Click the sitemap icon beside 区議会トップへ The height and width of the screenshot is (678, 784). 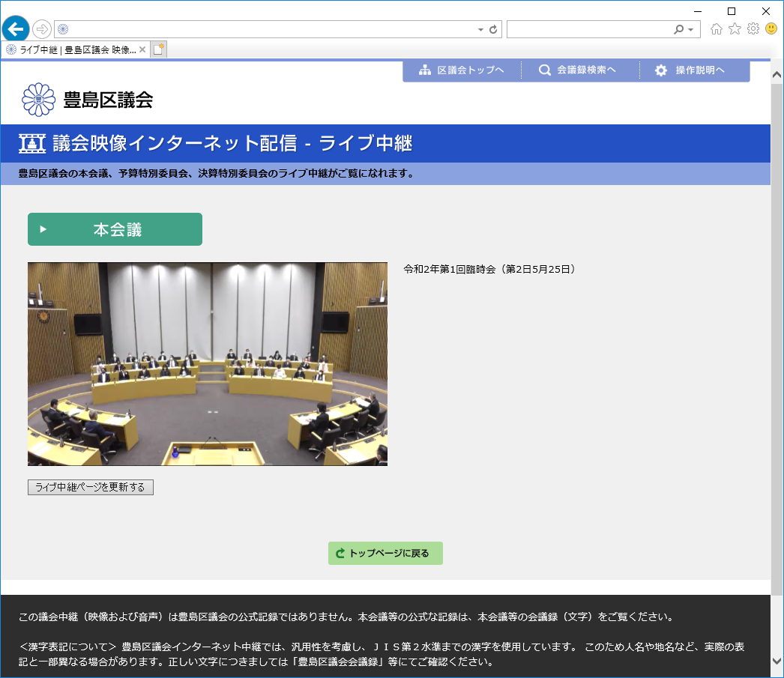(425, 70)
